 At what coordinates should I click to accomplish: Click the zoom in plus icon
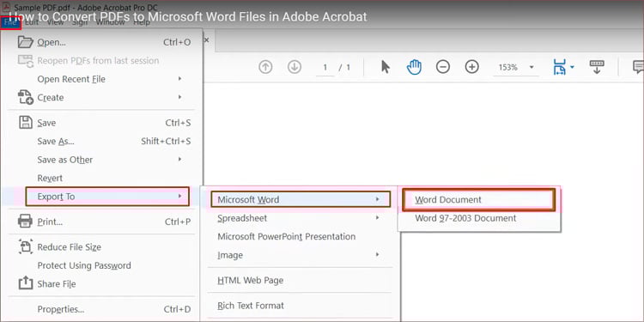click(x=472, y=66)
